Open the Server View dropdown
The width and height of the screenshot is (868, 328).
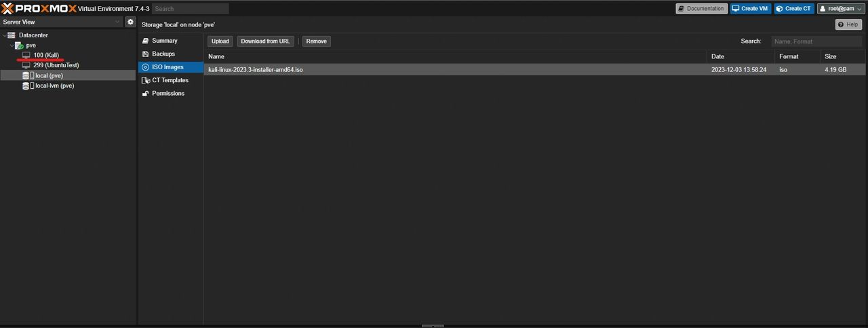[61, 22]
